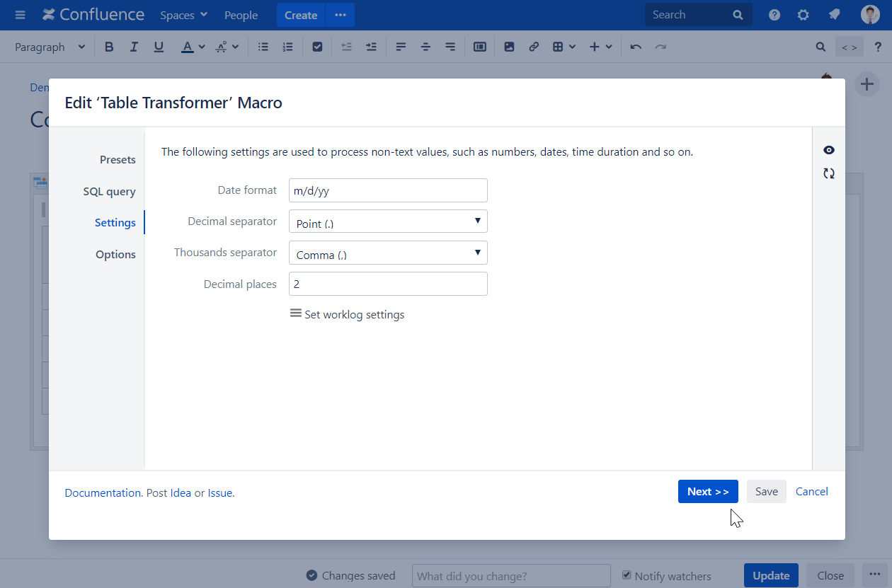Click the undo arrow in toolbar
The width and height of the screenshot is (892, 588).
(636, 47)
